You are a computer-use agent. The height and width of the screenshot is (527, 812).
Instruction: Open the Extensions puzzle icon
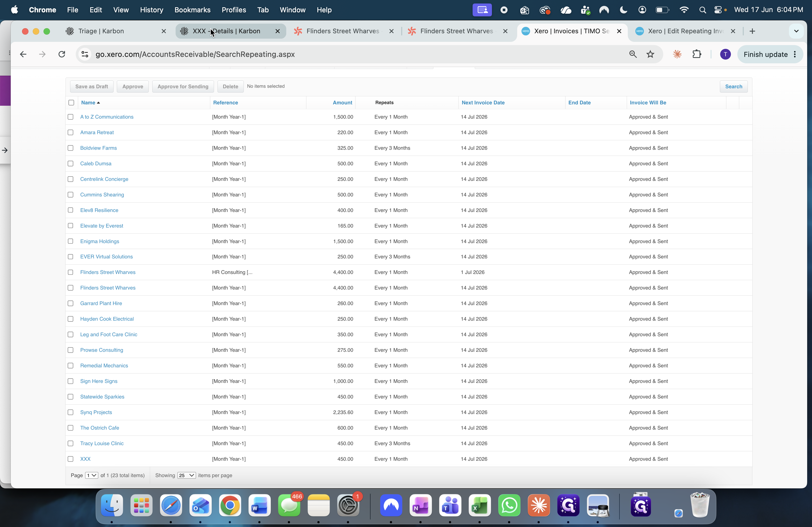(697, 54)
